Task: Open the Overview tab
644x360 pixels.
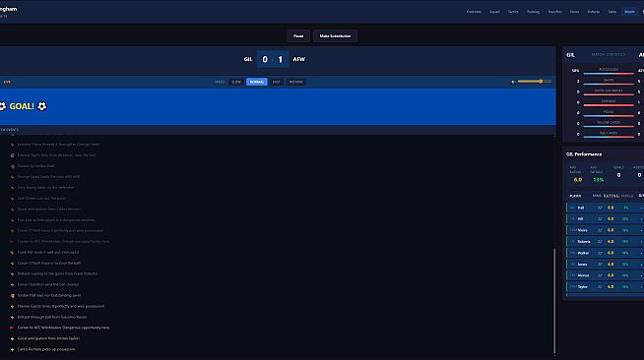Action: click(474, 12)
